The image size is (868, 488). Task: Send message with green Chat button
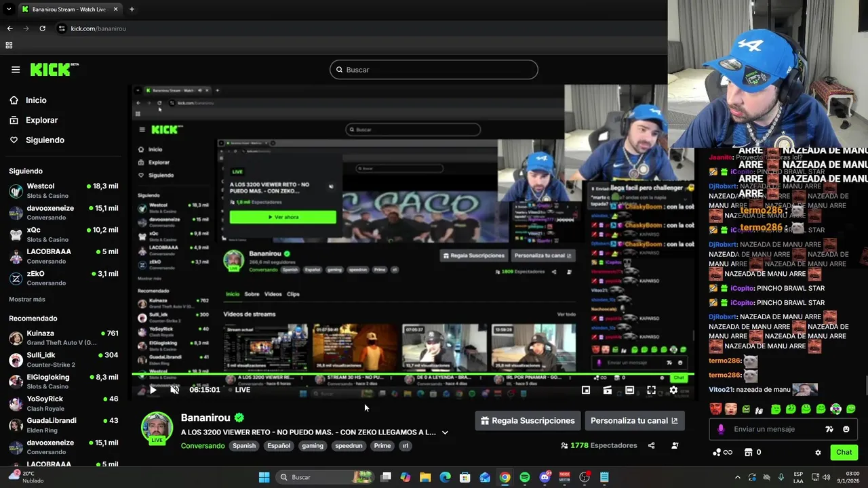point(844,452)
